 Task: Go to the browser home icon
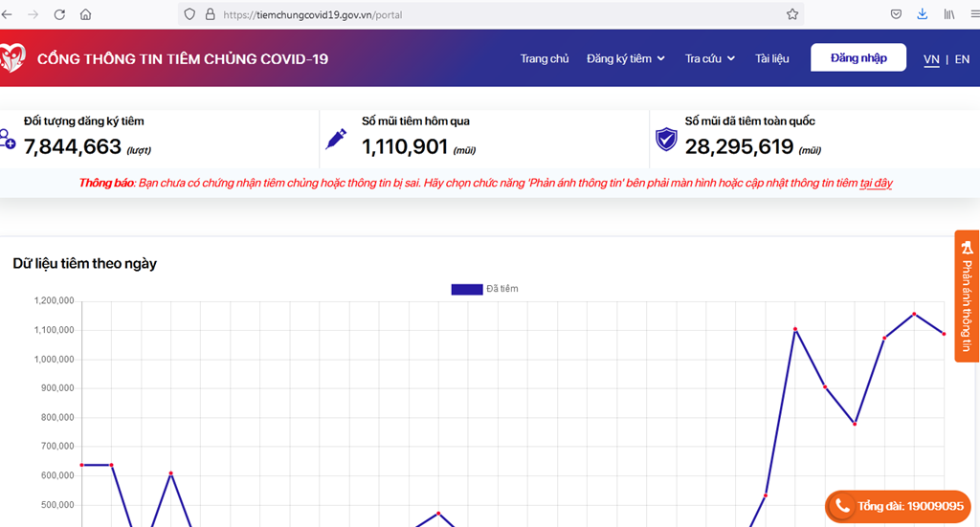click(86, 14)
